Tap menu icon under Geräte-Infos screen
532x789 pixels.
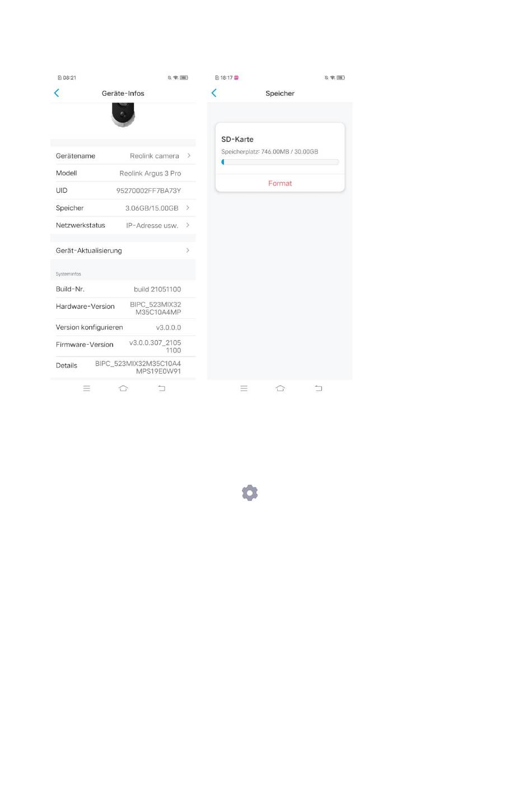click(87, 388)
